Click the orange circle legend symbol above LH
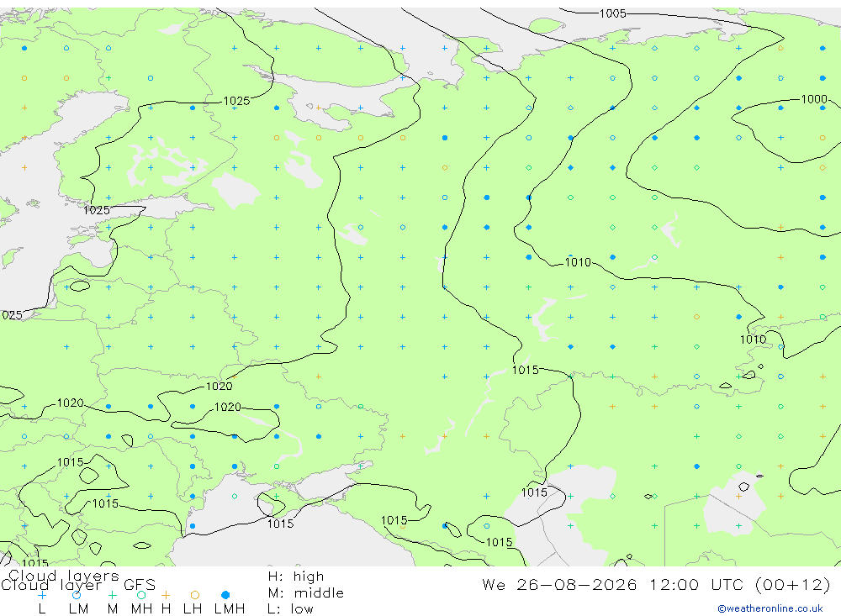841x616 pixels. click(195, 595)
